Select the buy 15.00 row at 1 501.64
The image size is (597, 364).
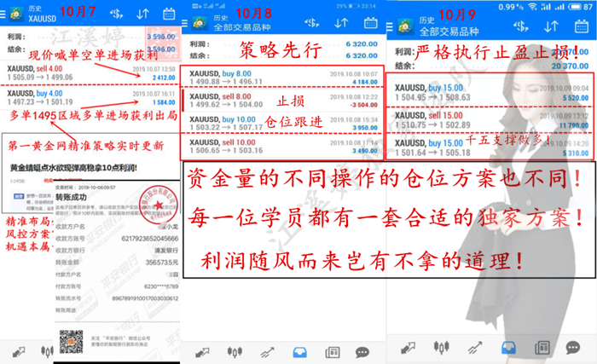(x=490, y=147)
